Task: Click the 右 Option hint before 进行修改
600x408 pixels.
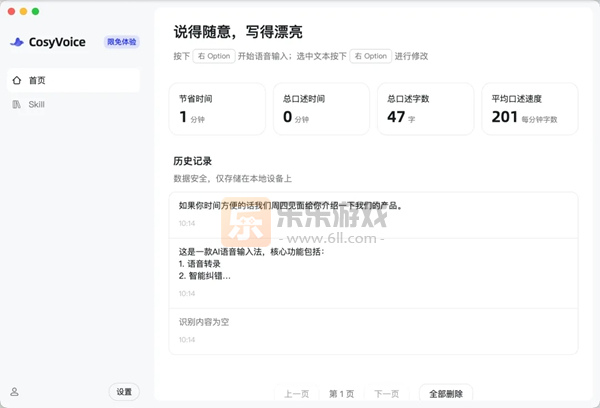Action: [370, 56]
